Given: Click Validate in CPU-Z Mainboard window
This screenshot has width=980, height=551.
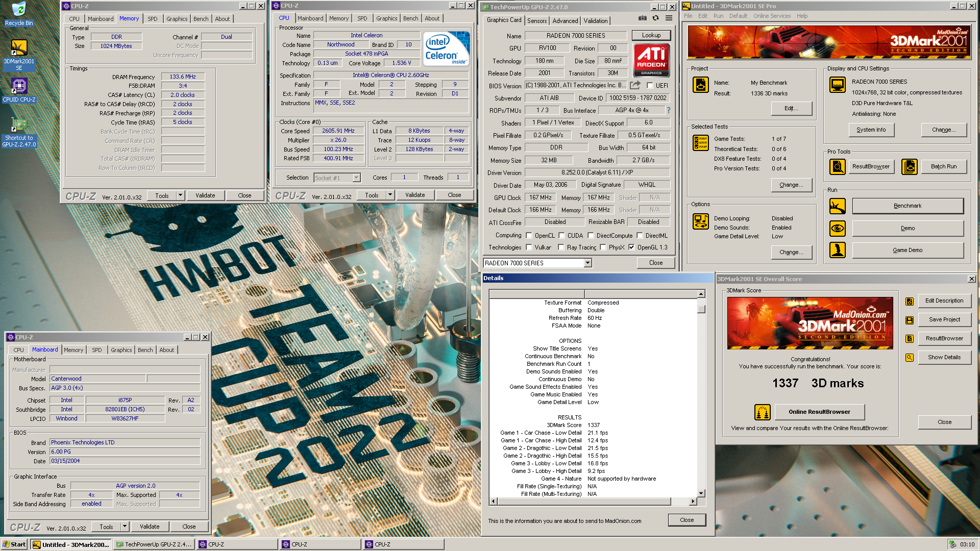Looking at the screenshot, I should pos(150,527).
